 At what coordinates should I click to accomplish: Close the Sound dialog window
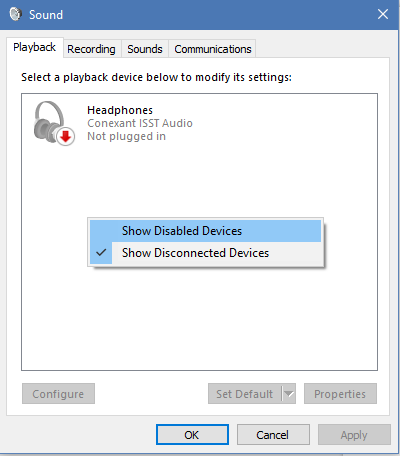(383, 14)
